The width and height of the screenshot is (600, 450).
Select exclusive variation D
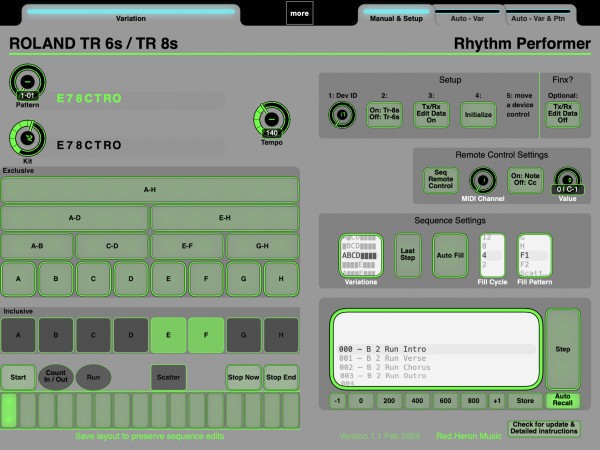point(131,279)
